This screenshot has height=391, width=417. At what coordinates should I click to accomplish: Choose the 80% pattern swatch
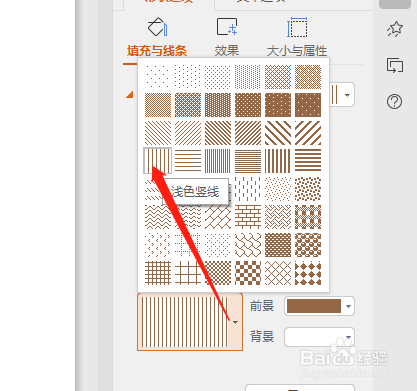[x=278, y=105]
